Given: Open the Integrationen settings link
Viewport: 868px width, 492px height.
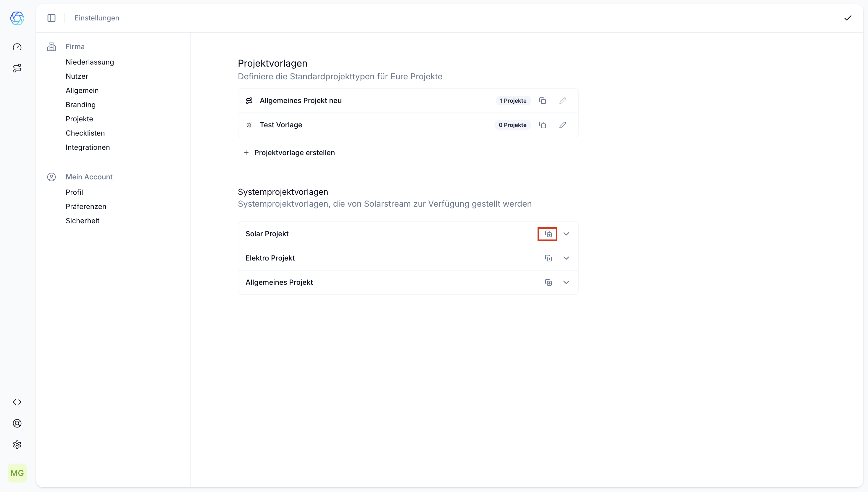Looking at the screenshot, I should (x=88, y=147).
